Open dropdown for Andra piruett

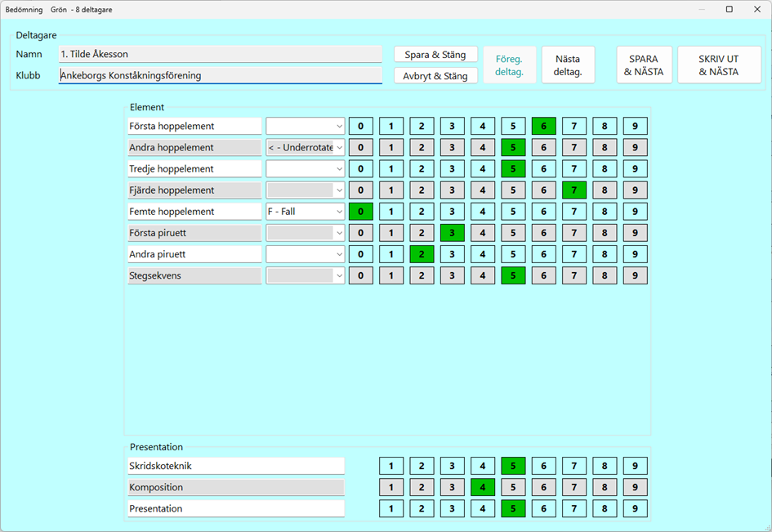[306, 254]
